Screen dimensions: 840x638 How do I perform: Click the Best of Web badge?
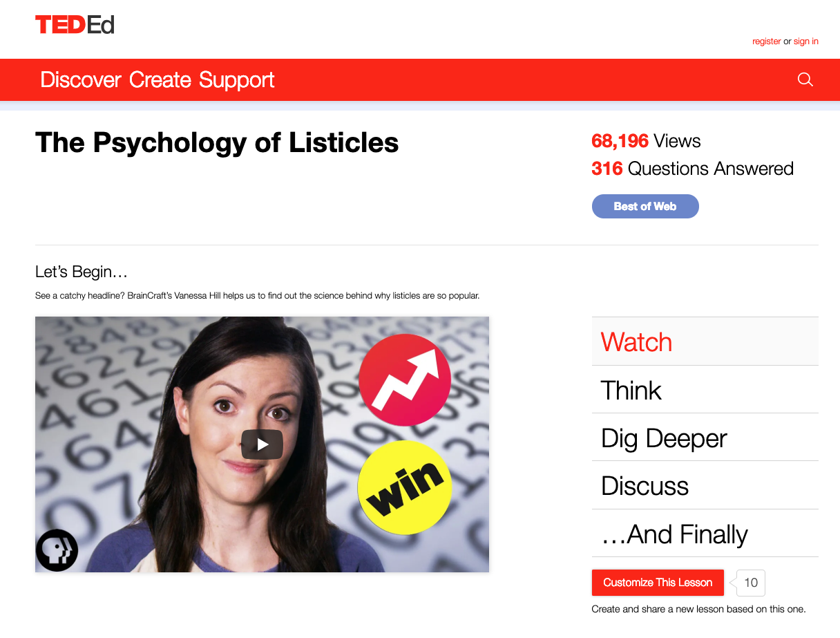click(x=645, y=206)
